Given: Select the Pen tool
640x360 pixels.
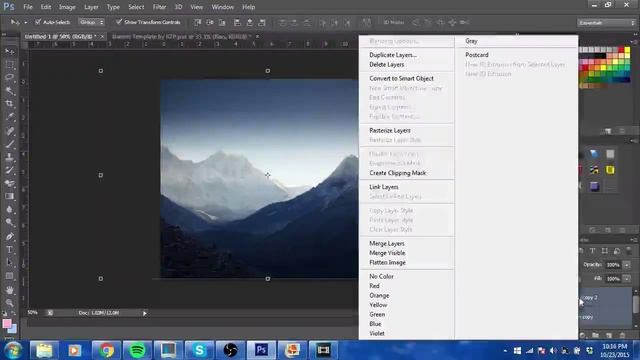Looking at the screenshot, I should click(x=10, y=236).
